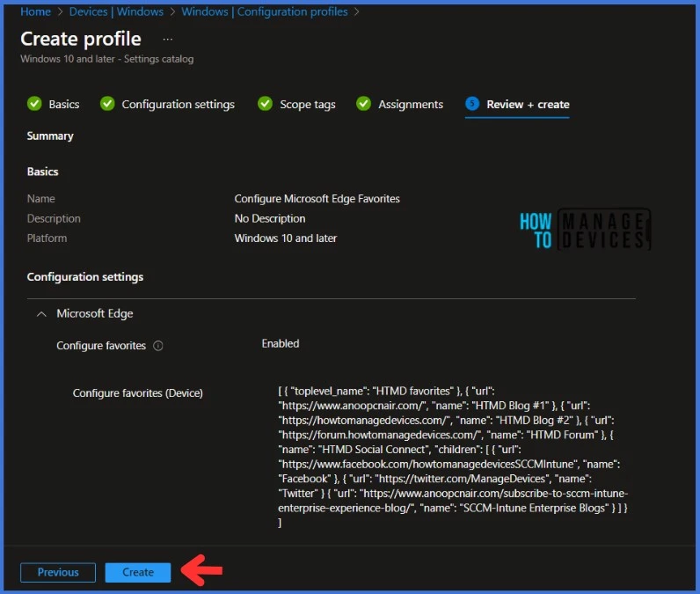Screen dimensions: 700x594
Task: Click the Microsoft Edge section title
Action: (x=95, y=313)
